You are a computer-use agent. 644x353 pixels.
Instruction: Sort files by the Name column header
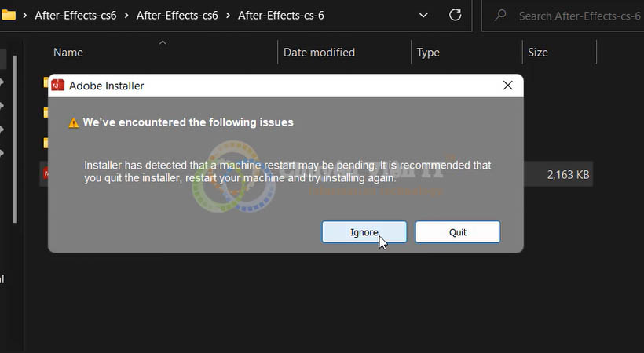pos(68,53)
